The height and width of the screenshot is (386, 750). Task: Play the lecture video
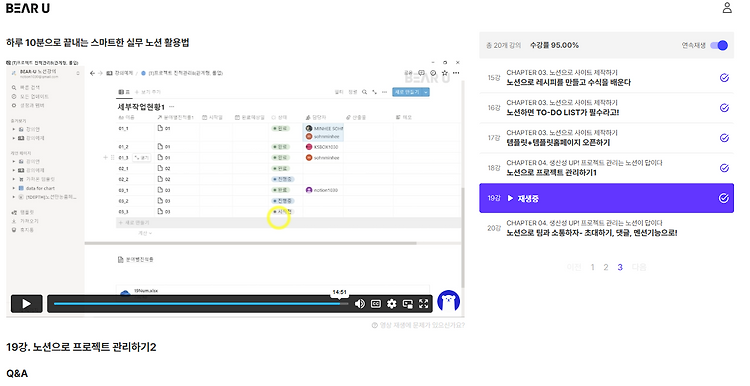click(26, 304)
